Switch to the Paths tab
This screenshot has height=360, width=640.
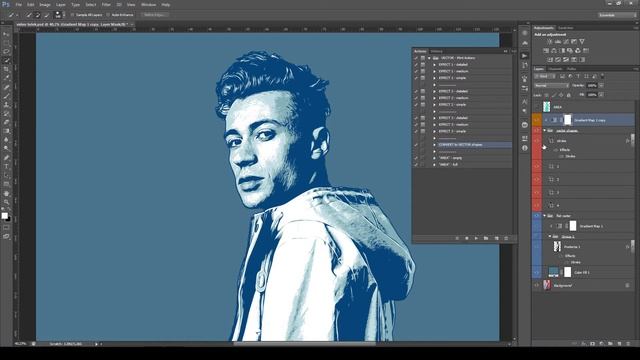coord(571,69)
